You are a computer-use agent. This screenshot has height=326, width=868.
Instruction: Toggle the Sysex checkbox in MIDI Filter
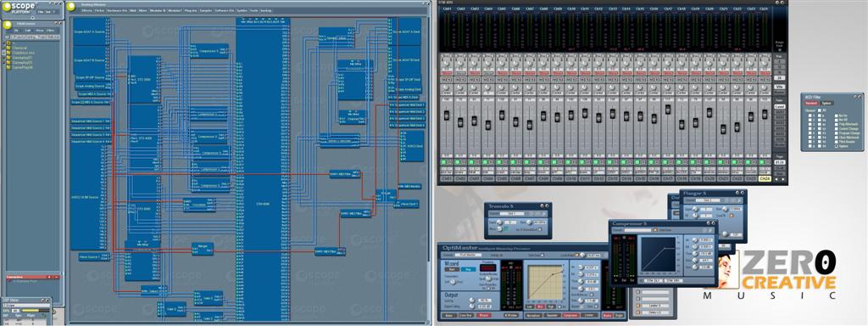[x=837, y=146]
